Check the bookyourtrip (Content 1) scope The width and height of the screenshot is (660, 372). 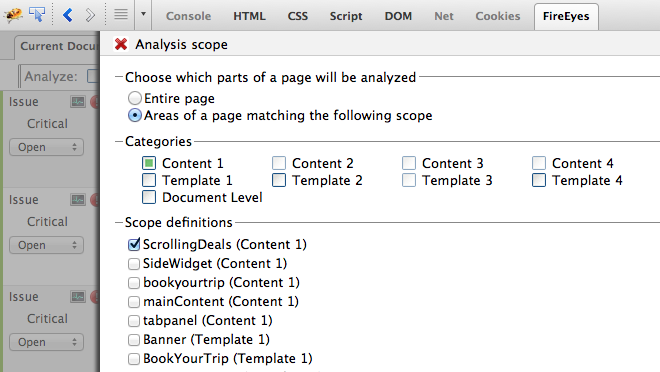tap(134, 283)
